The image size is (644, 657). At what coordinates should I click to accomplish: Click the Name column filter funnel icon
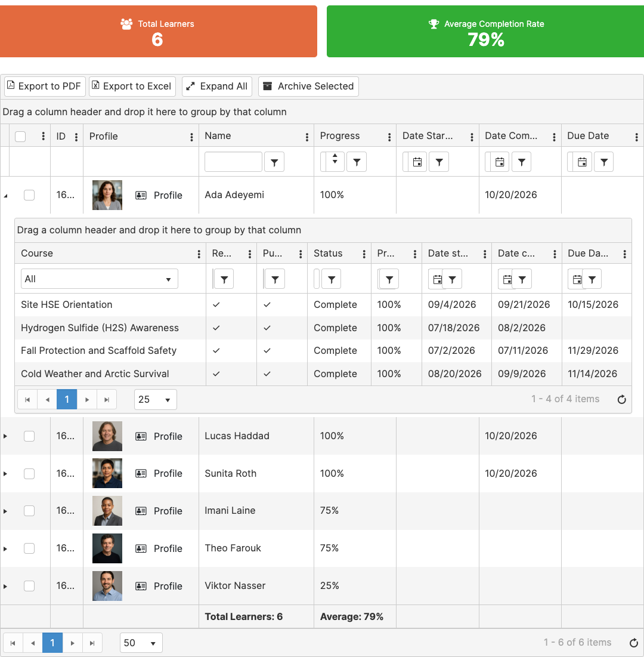[x=274, y=162]
